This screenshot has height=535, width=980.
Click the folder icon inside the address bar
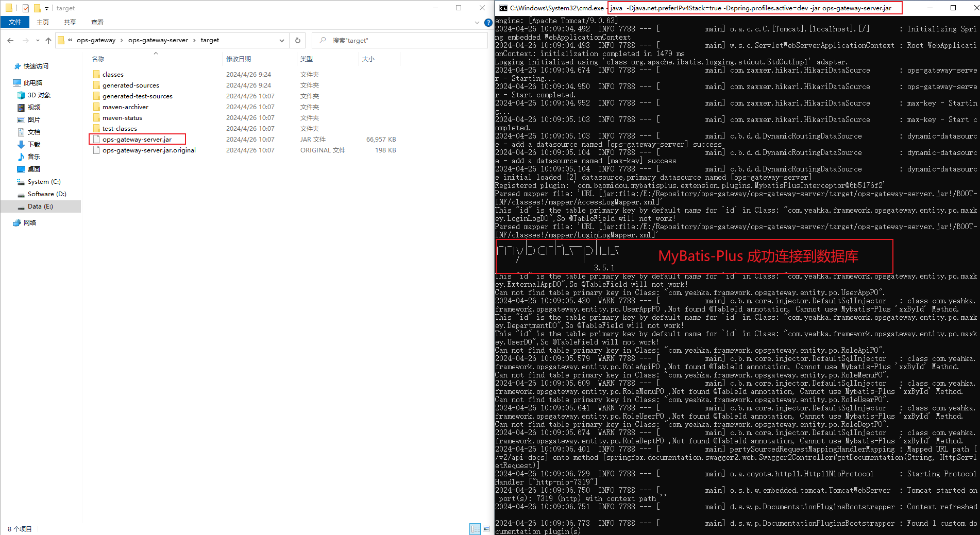(x=61, y=40)
